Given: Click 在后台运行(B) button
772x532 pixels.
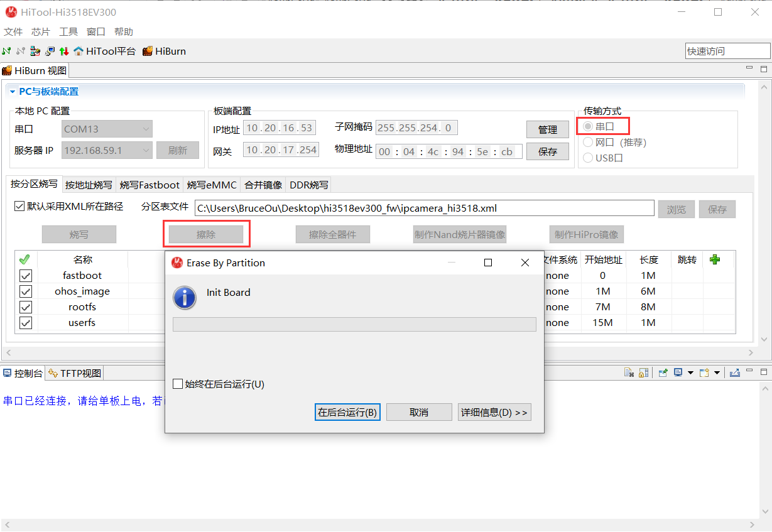Looking at the screenshot, I should pyautogui.click(x=347, y=412).
